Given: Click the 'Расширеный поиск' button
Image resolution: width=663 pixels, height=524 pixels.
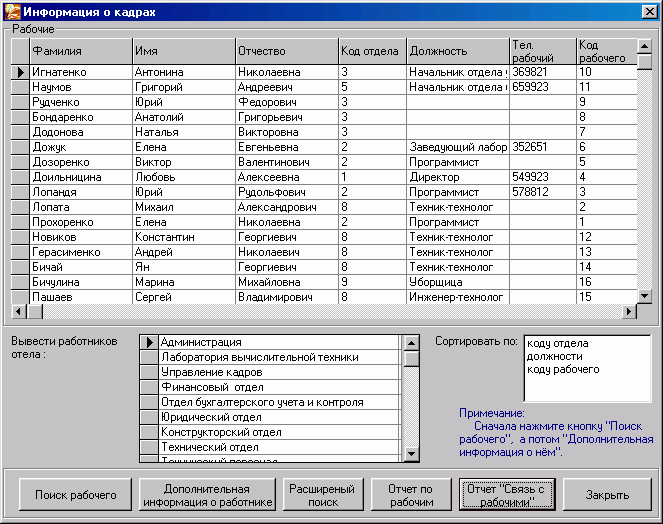Looking at the screenshot, I should point(322,495).
